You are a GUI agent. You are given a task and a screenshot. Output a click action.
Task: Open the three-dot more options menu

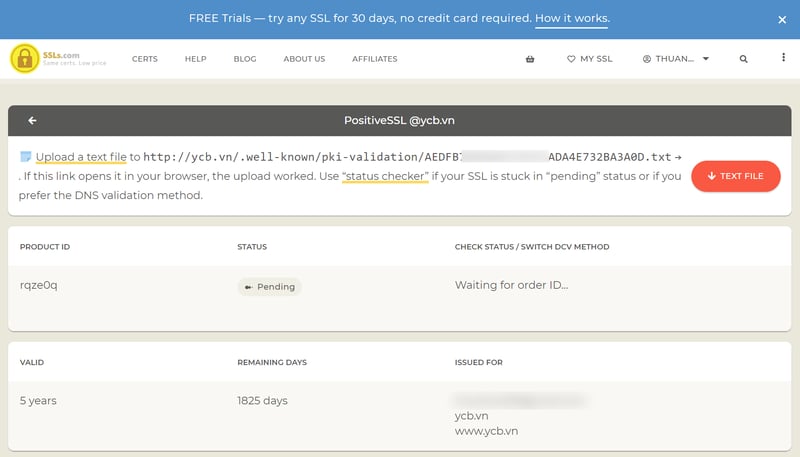[x=783, y=58]
